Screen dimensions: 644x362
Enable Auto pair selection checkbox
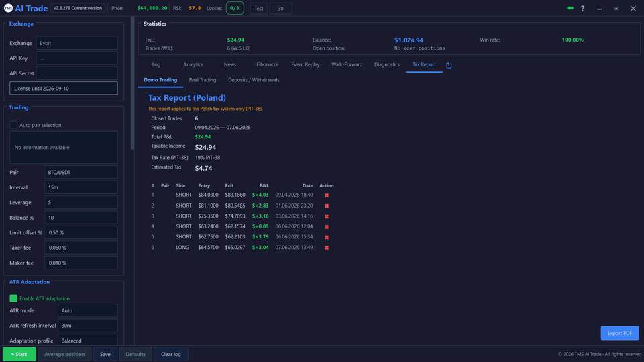click(13, 125)
